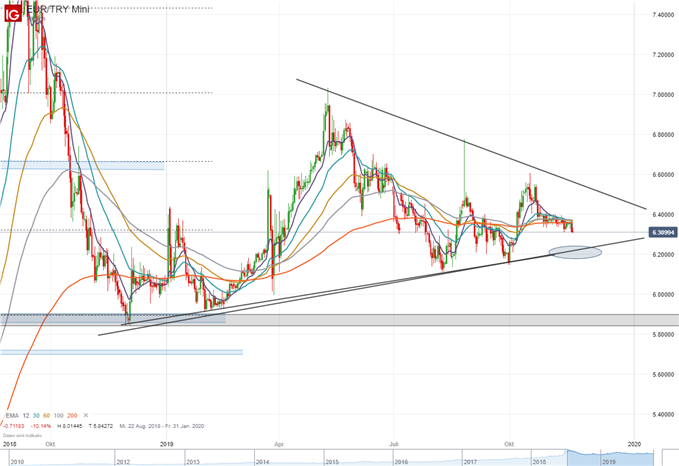Click the EUR/TRY Mini chart title

58,9
